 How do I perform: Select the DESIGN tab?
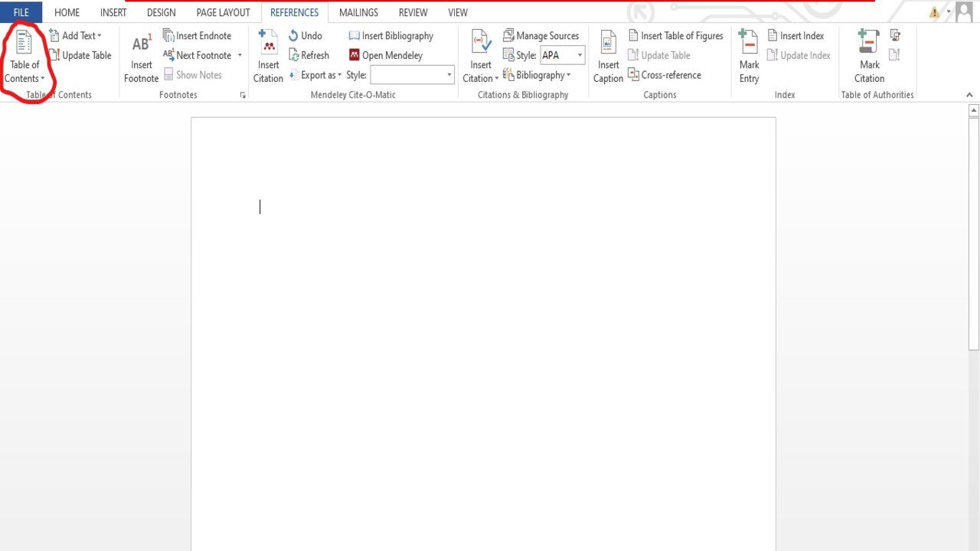161,12
